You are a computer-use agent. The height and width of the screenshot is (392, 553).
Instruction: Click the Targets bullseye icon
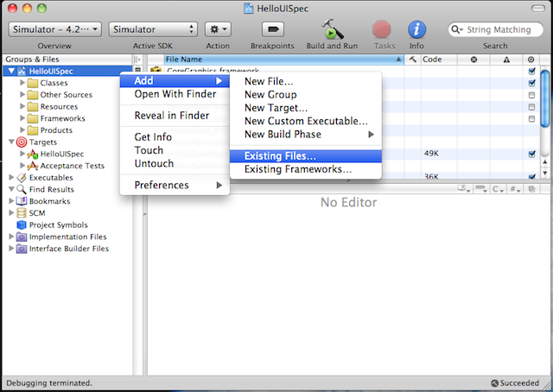pyautogui.click(x=22, y=142)
